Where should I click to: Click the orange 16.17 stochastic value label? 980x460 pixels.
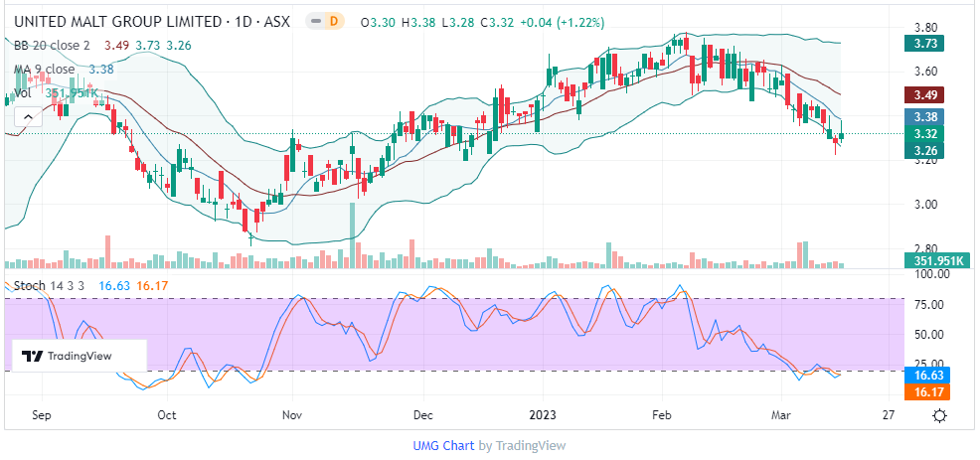[x=926, y=392]
